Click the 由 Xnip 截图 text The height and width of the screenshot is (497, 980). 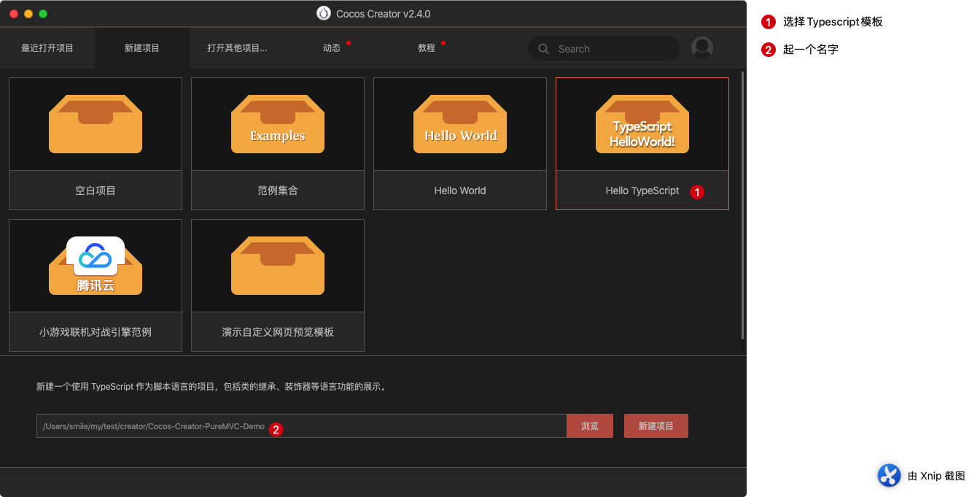click(936, 476)
